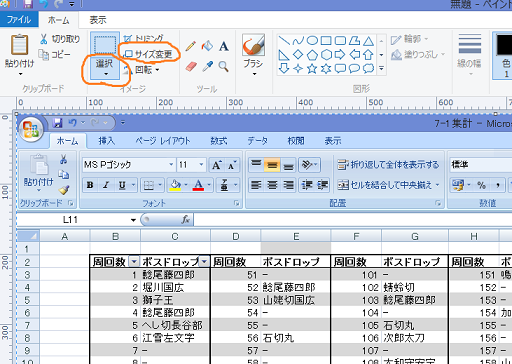The image size is (512, 364).
Task: Toggle right text alignment in Excel
Action: click(289, 185)
